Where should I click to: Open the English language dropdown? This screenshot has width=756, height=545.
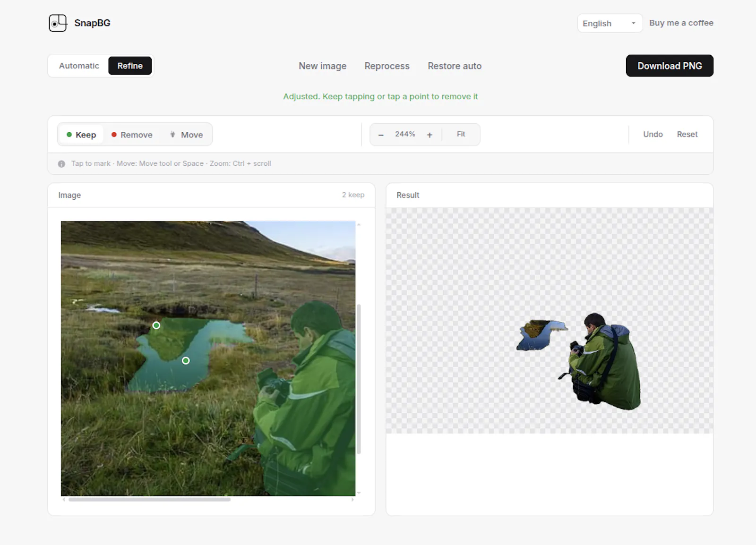click(610, 23)
